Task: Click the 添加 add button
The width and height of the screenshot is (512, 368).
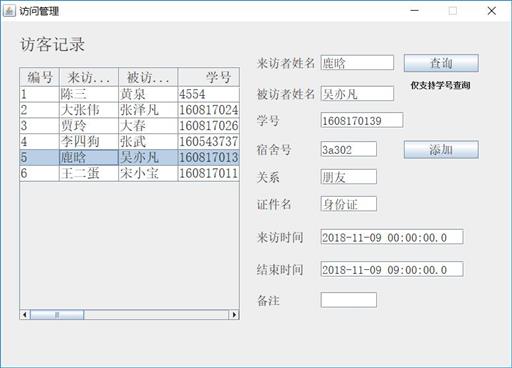Action: [441, 150]
